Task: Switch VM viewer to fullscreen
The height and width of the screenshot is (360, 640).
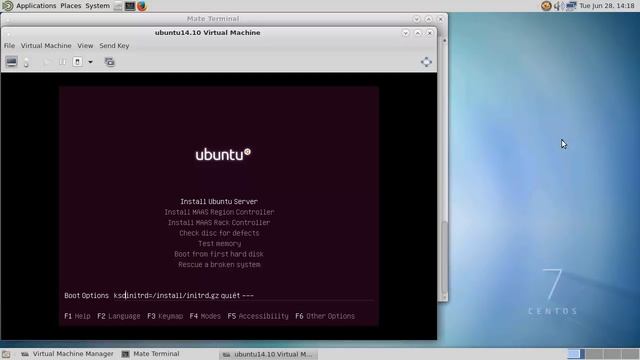Action: point(426,62)
